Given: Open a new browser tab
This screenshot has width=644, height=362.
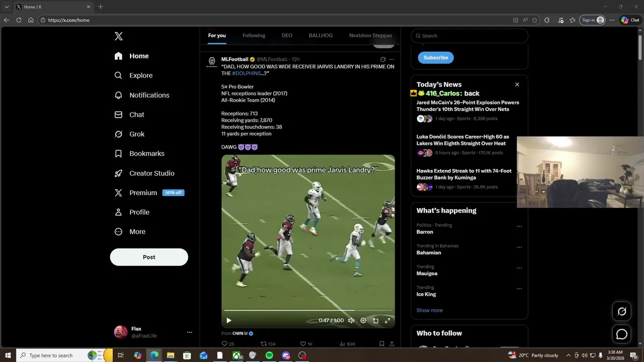Looking at the screenshot, I should click(x=101, y=7).
